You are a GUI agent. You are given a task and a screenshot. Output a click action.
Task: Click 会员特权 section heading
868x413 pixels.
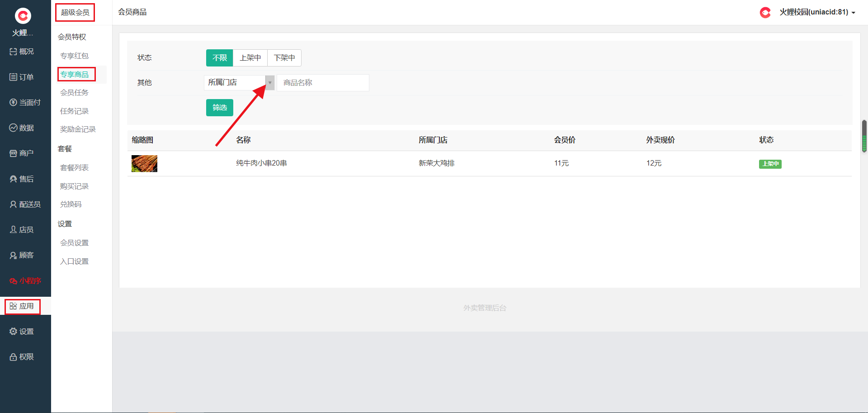72,37
